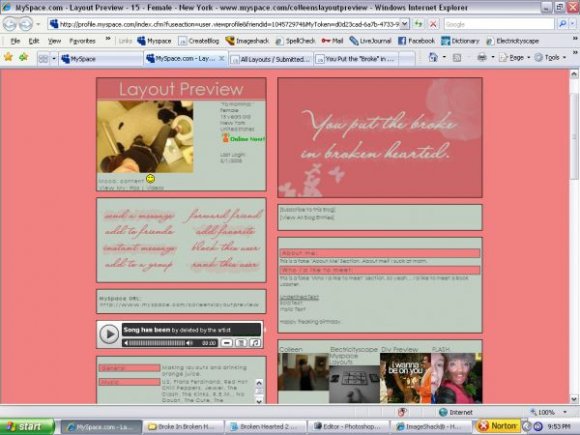
Task: Go back with the browser Back arrow
Action: 10,24
